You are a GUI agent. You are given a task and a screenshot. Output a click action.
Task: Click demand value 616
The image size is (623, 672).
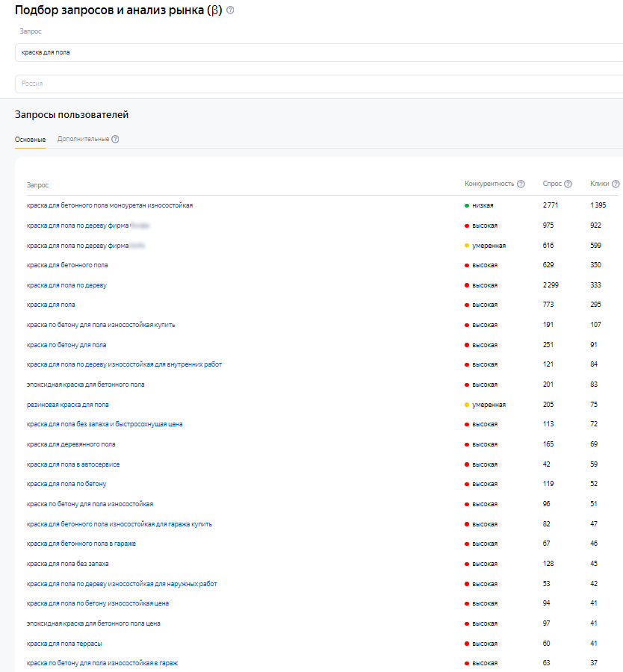(x=548, y=246)
